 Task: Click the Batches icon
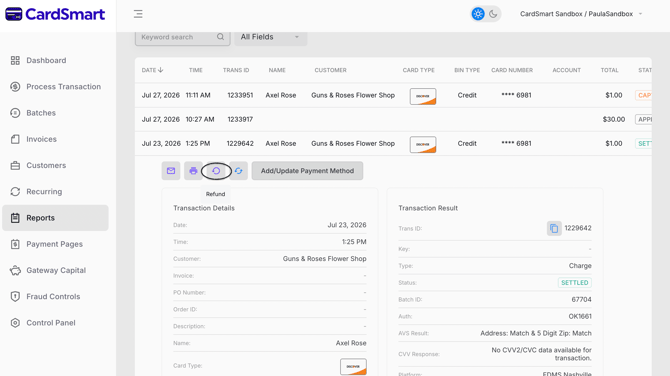coord(15,113)
